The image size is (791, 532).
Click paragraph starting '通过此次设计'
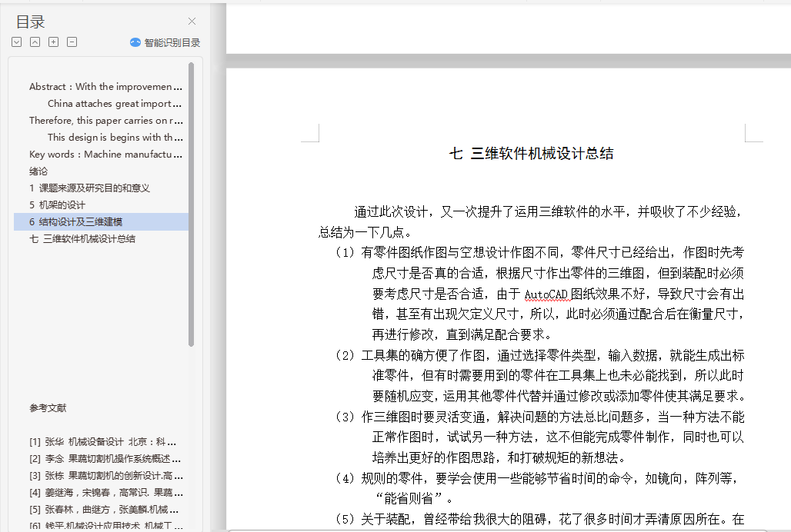click(531, 221)
